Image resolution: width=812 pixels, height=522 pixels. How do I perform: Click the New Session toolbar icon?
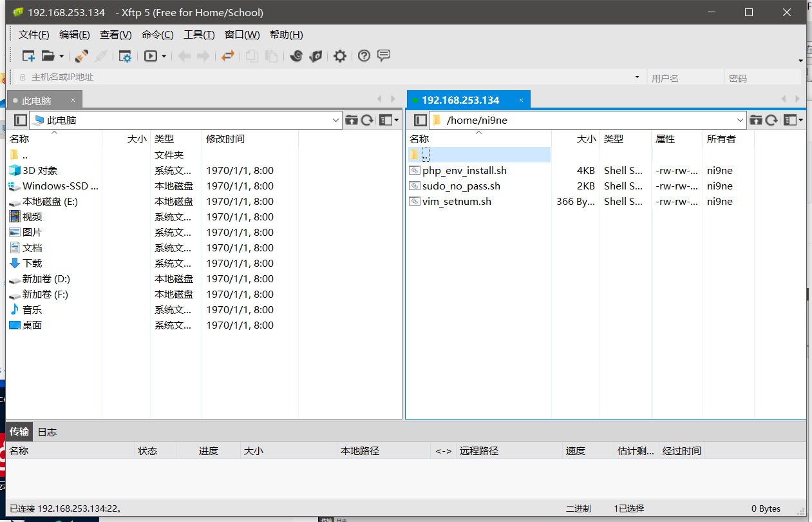coord(28,56)
